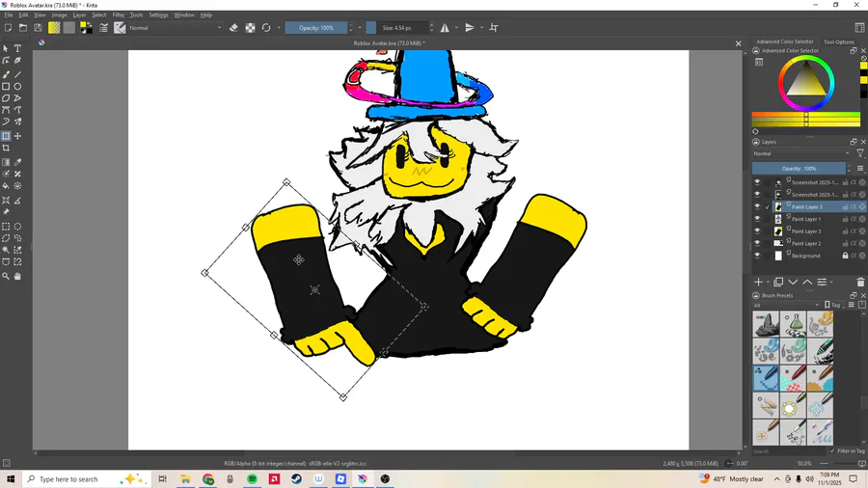Expand the add-layer type dropdown arrow
This screenshot has height=488, width=868.
click(x=768, y=283)
